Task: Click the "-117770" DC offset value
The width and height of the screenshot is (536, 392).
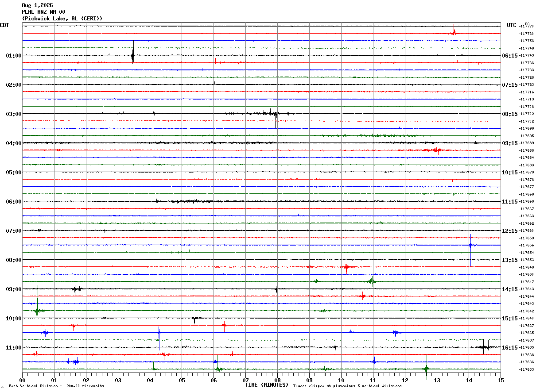Action: pyautogui.click(x=526, y=27)
